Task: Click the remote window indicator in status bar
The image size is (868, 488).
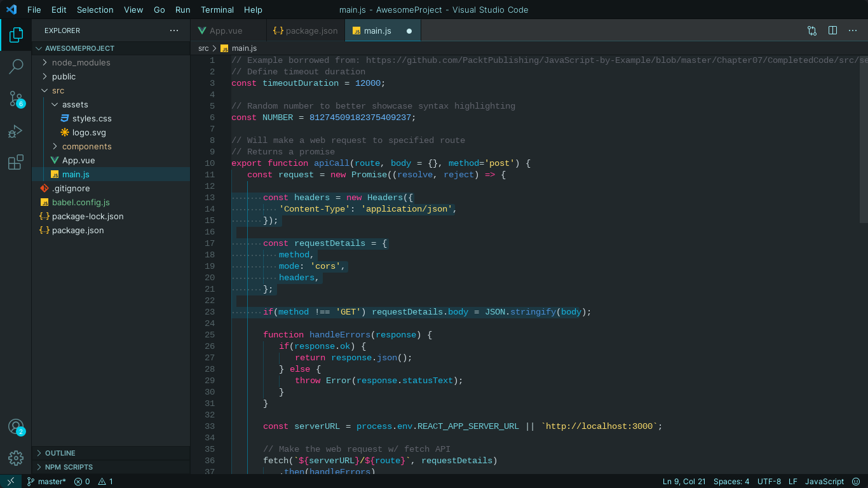Action: click(11, 482)
